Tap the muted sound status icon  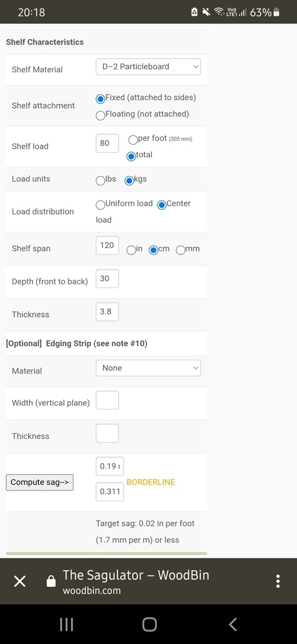[207, 13]
